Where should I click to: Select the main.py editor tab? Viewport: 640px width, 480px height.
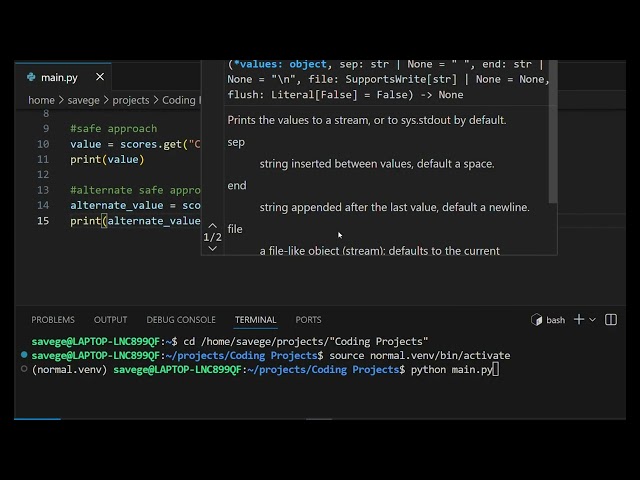point(62,77)
